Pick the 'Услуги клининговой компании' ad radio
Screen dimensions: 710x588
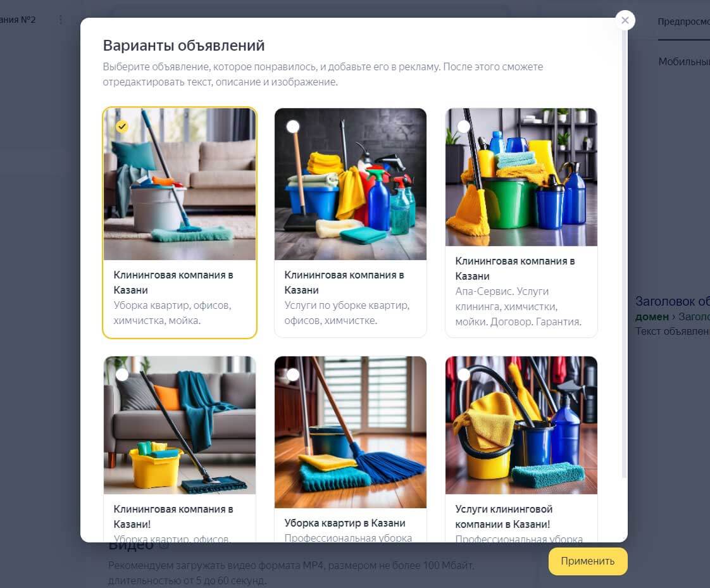tap(464, 375)
